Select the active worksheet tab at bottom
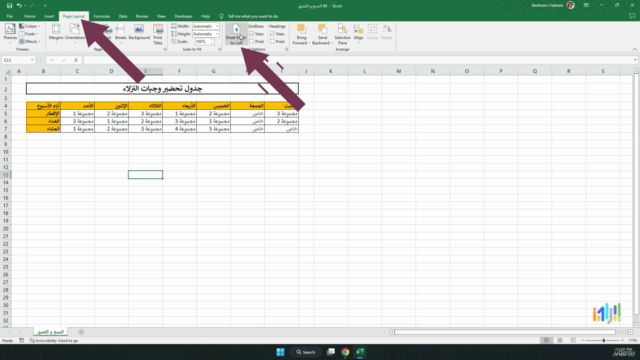Viewport: 640px width, 360px height. click(51, 332)
